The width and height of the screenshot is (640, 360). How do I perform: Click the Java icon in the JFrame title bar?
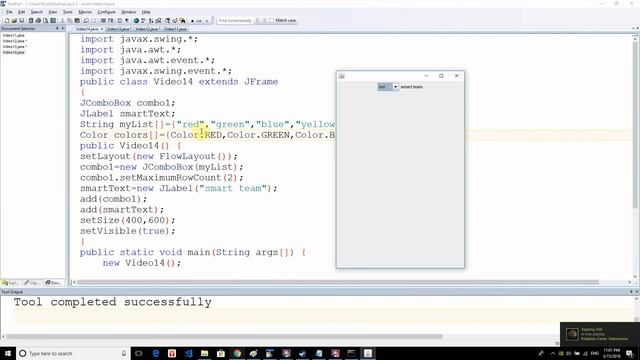(x=342, y=76)
